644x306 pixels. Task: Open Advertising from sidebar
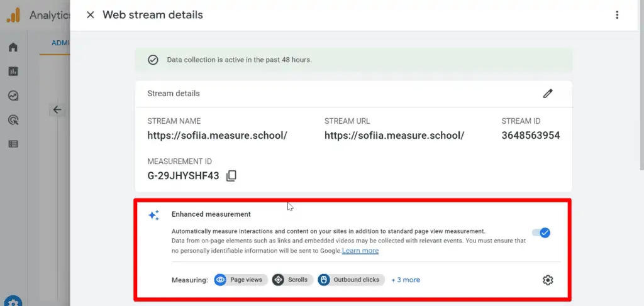coord(13,120)
